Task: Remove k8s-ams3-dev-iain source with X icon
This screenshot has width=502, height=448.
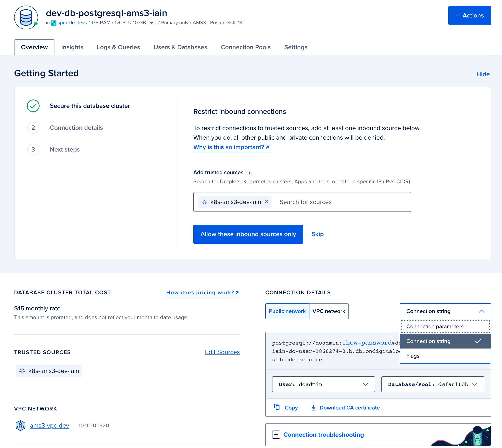Action: click(266, 202)
